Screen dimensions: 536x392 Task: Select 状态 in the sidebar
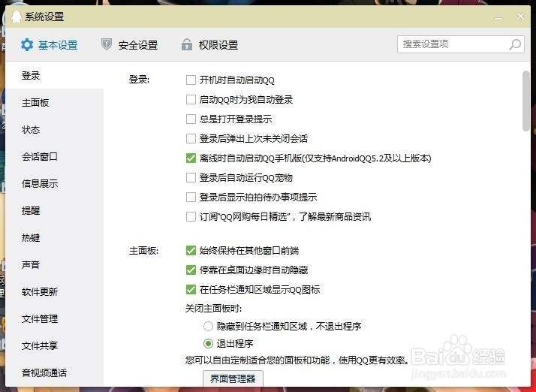point(54,130)
